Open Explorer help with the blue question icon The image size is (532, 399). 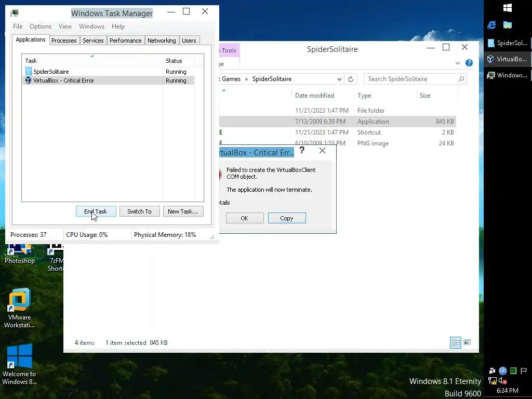click(x=469, y=63)
